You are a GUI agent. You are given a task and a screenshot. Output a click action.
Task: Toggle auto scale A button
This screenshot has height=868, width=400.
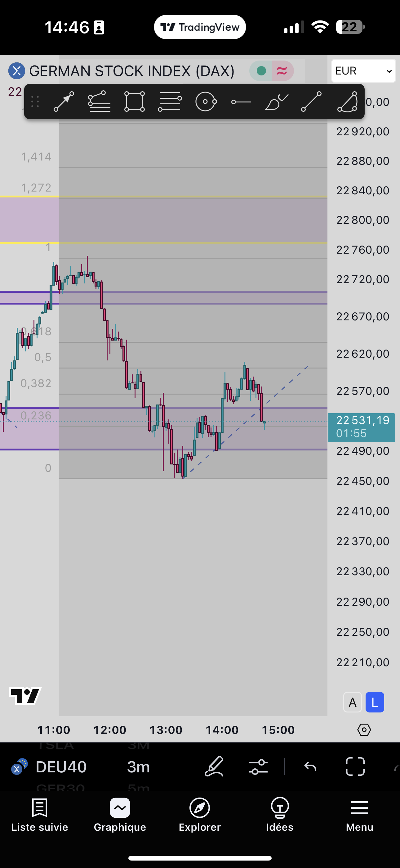(352, 702)
